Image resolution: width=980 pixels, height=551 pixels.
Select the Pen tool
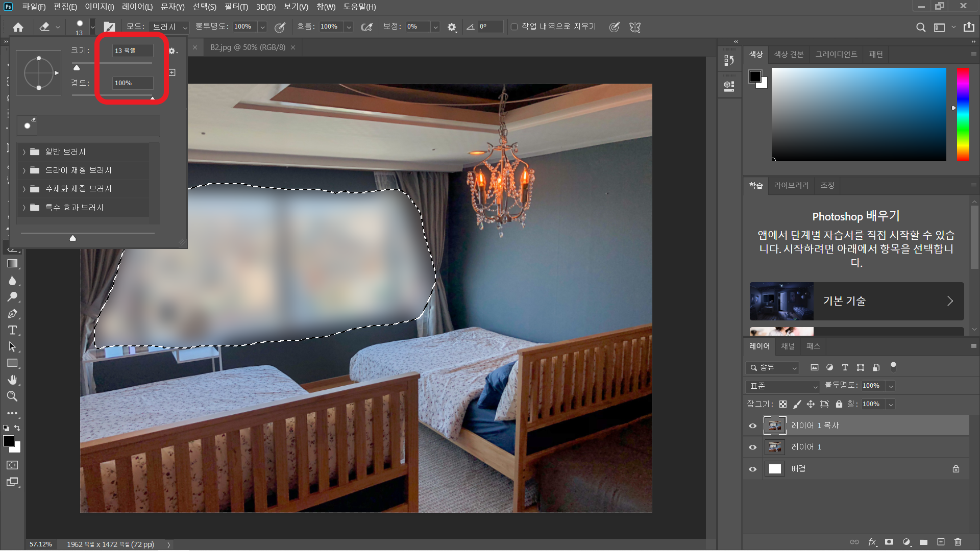coord(12,314)
